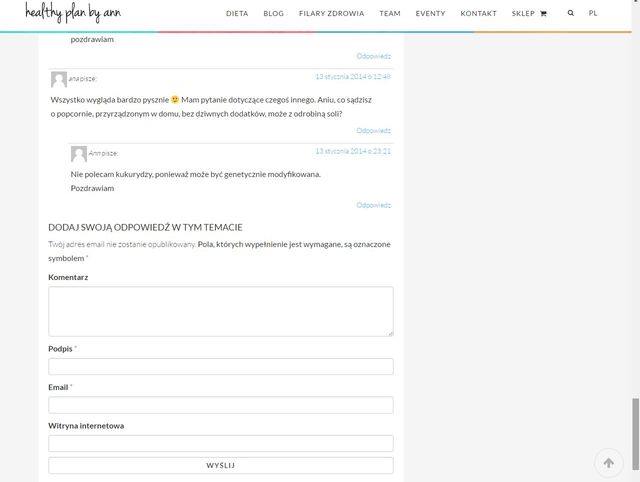The height and width of the screenshot is (482, 640).
Task: Focus the Komentarz text area
Action: coord(220,311)
